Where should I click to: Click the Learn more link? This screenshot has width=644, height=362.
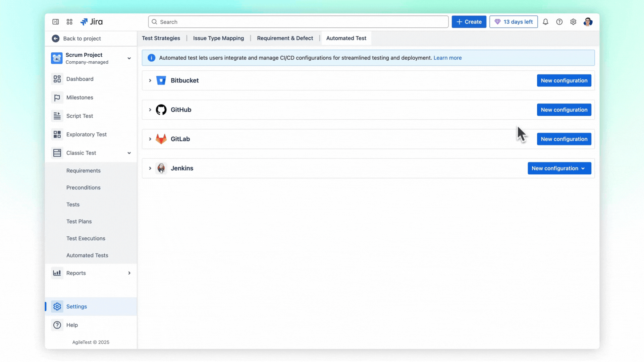448,58
